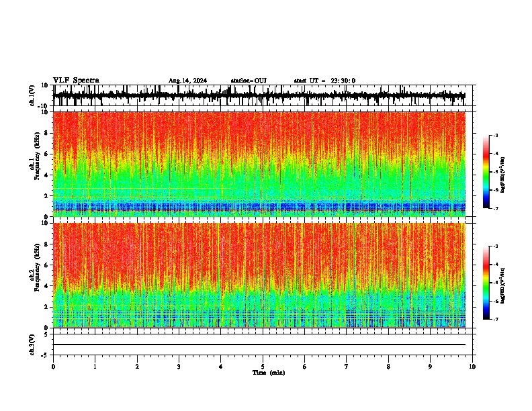
Task: Click the ch.2 spectrogram color scale bar
Action: [x=486, y=283]
